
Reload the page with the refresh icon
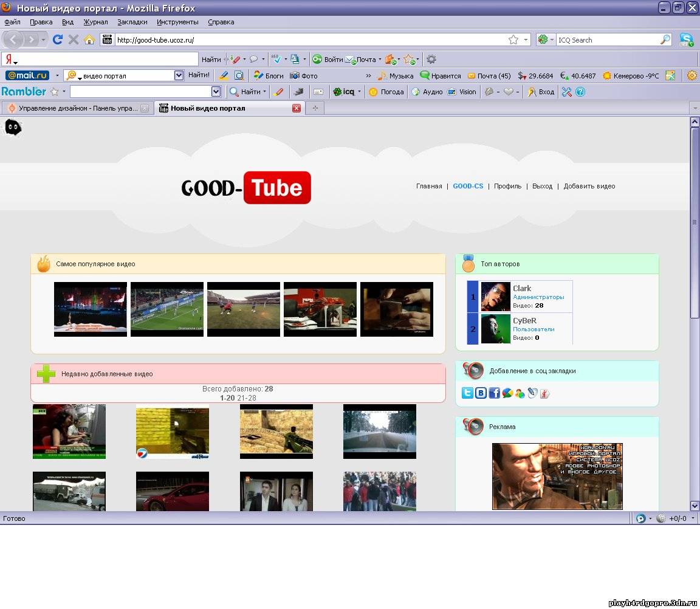click(58, 40)
